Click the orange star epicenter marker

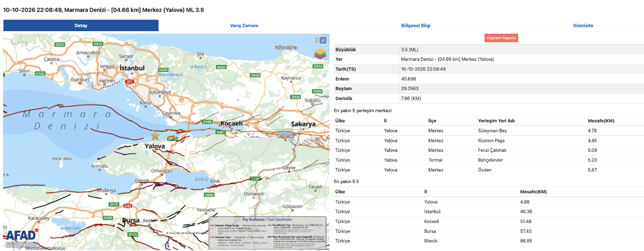pyautogui.click(x=155, y=136)
